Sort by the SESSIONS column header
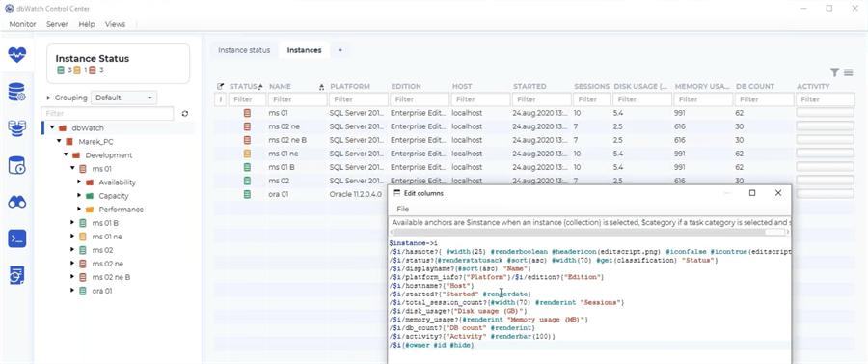868x364 pixels. coord(592,87)
